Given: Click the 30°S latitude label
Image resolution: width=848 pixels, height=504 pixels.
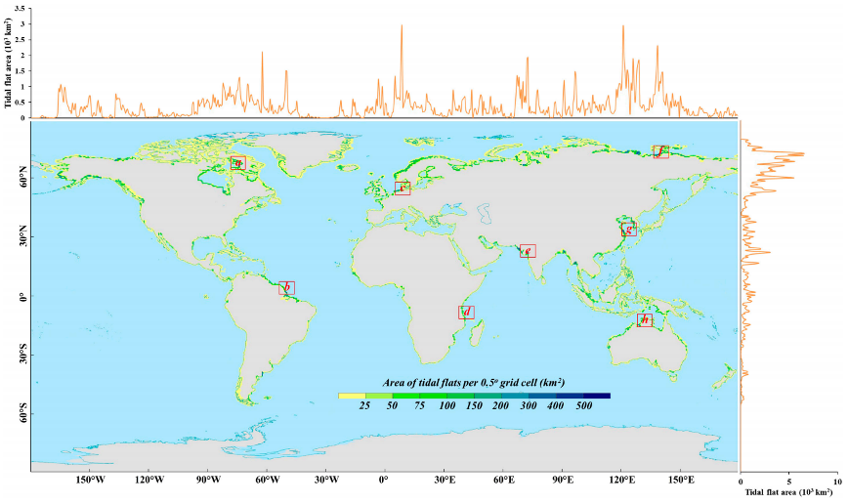Looking at the screenshot, I should [x=17, y=357].
